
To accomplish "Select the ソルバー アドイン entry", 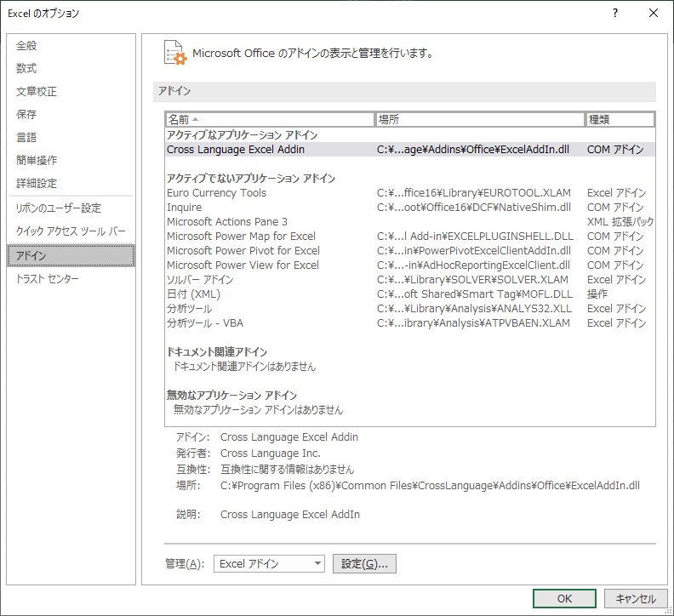I will [x=200, y=280].
